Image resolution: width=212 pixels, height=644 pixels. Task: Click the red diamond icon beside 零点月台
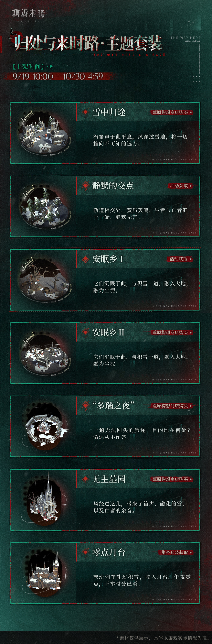tap(86, 552)
